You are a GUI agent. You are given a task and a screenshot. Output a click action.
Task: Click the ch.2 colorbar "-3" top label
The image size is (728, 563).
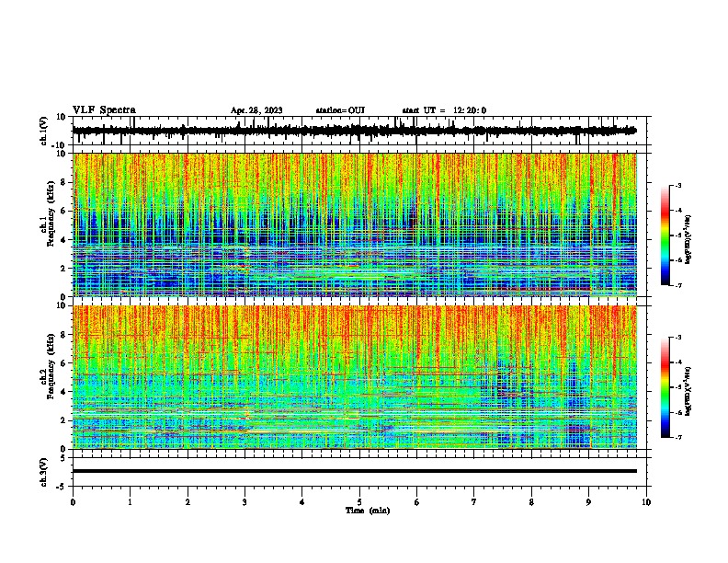[677, 338]
